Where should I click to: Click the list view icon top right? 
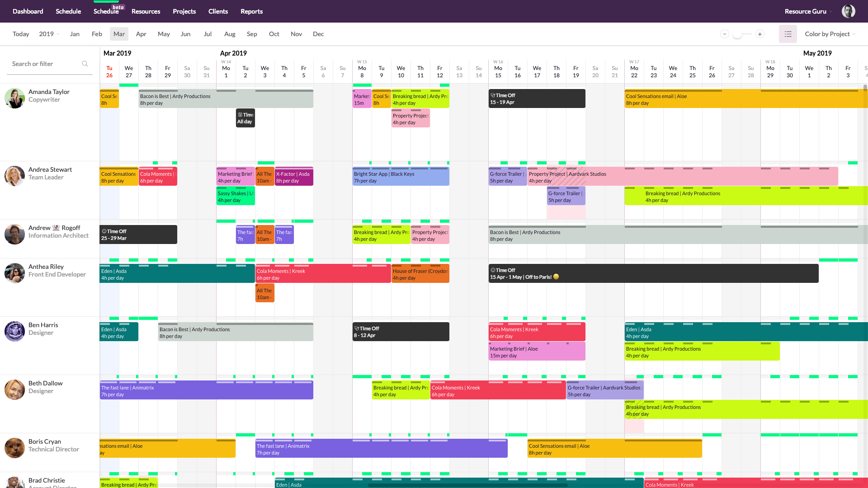tap(788, 34)
